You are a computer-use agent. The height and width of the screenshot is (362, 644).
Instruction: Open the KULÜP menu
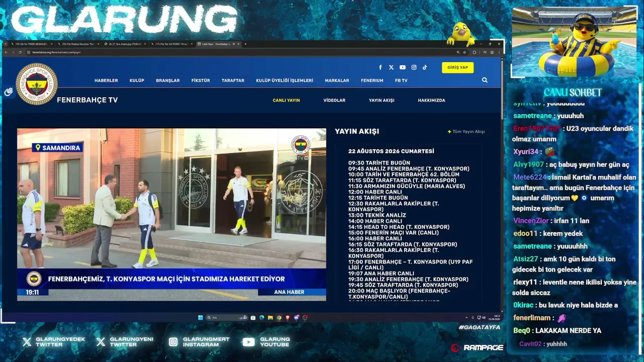(137, 80)
